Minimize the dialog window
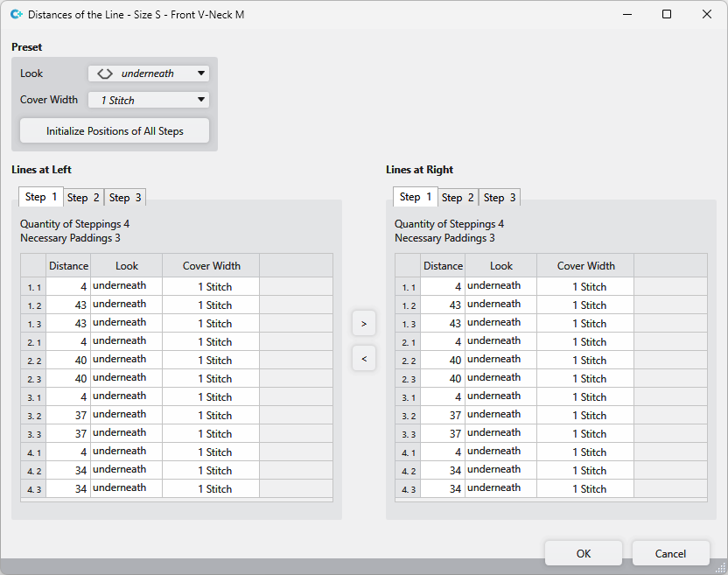 (x=626, y=15)
